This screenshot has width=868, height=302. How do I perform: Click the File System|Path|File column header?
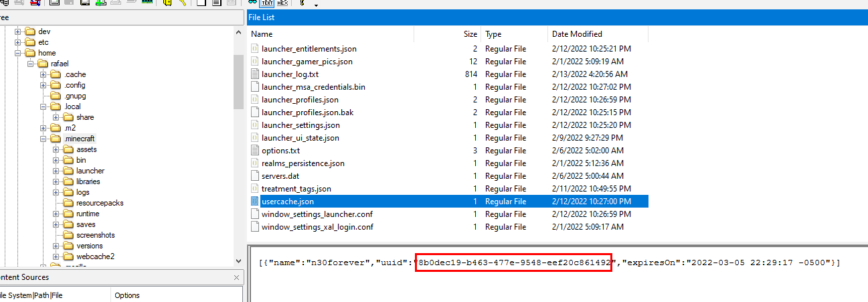coord(55,295)
